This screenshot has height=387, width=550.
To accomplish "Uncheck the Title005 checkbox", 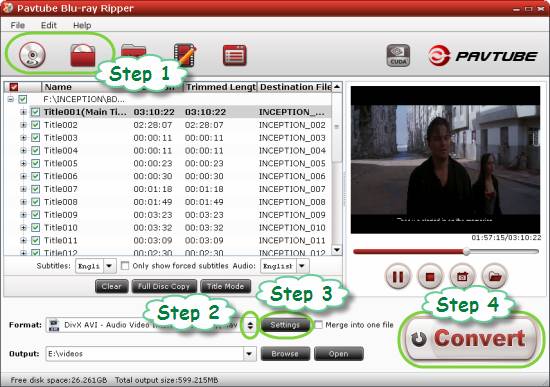I will [x=35, y=163].
